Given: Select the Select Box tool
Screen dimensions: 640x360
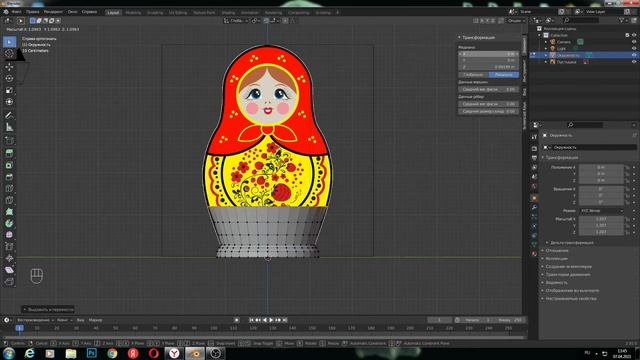Looking at the screenshot, I should (9, 42).
